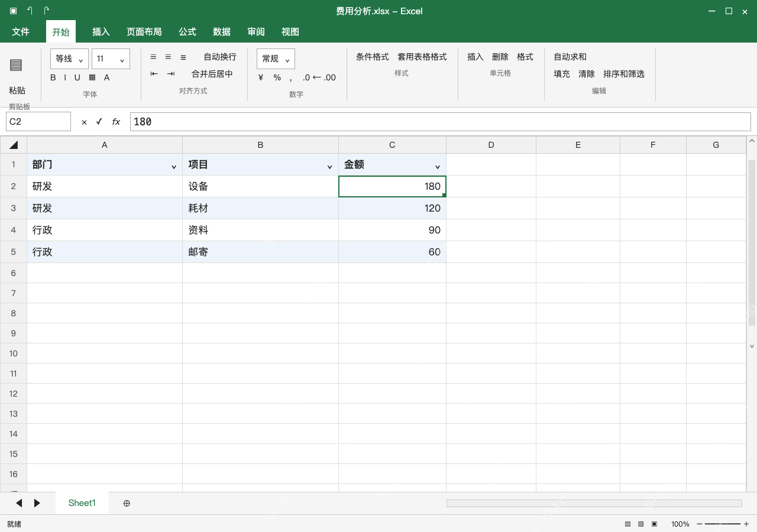The width and height of the screenshot is (757, 532).
Task: Increase the cell indent
Action: 171,74
